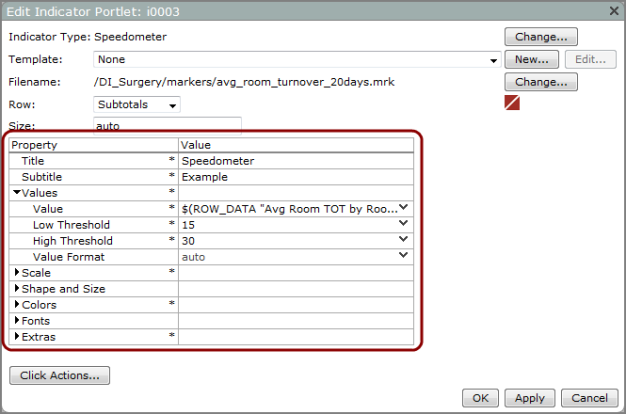Viewport: 626px width, 414px height.
Task: Click the asterisk beside Title property
Action: pyautogui.click(x=172, y=160)
